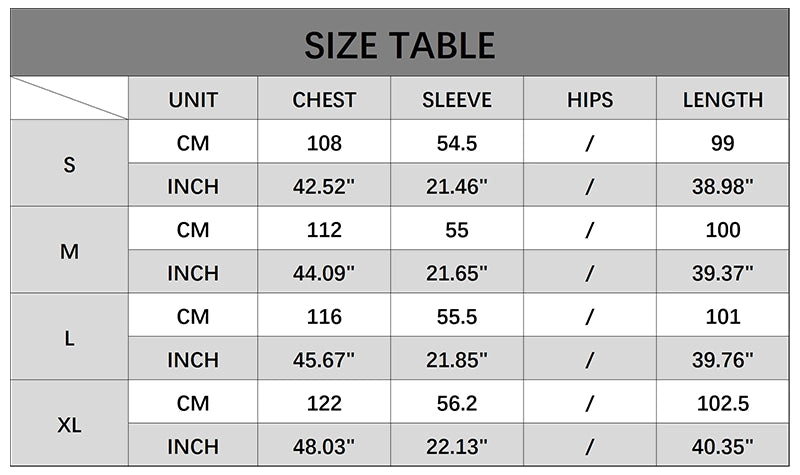Image resolution: width=800 pixels, height=475 pixels.
Task: Select sleeve value 56.2 for size XL
Action: [x=457, y=403]
